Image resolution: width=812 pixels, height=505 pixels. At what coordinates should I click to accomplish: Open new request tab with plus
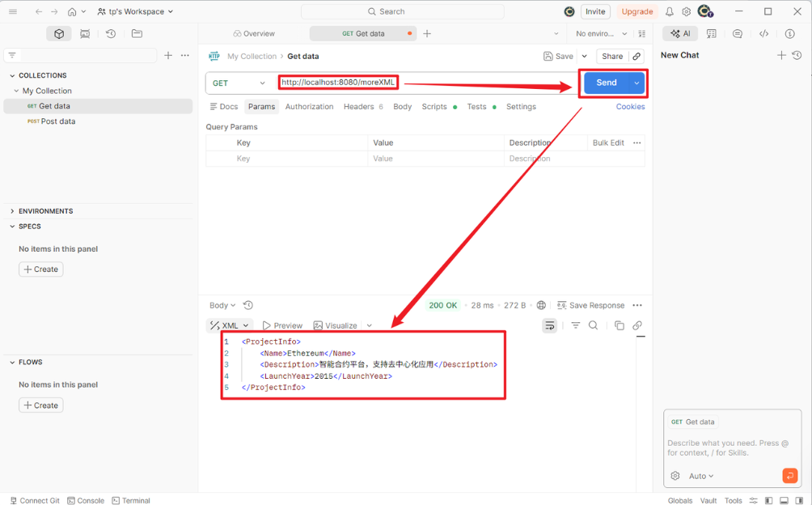[x=427, y=34]
